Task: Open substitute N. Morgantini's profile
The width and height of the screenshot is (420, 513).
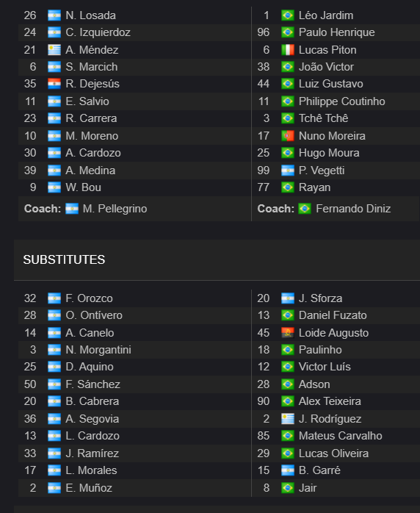Action: (98, 350)
